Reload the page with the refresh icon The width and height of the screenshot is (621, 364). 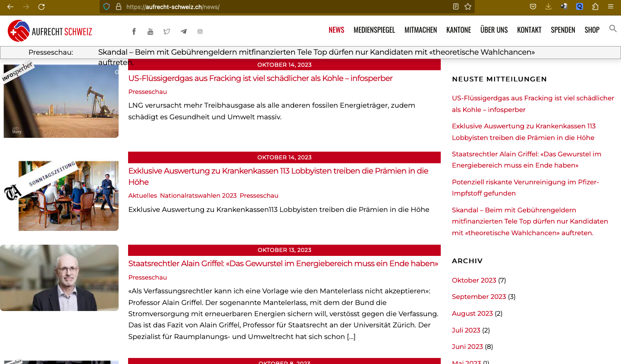coord(41,7)
